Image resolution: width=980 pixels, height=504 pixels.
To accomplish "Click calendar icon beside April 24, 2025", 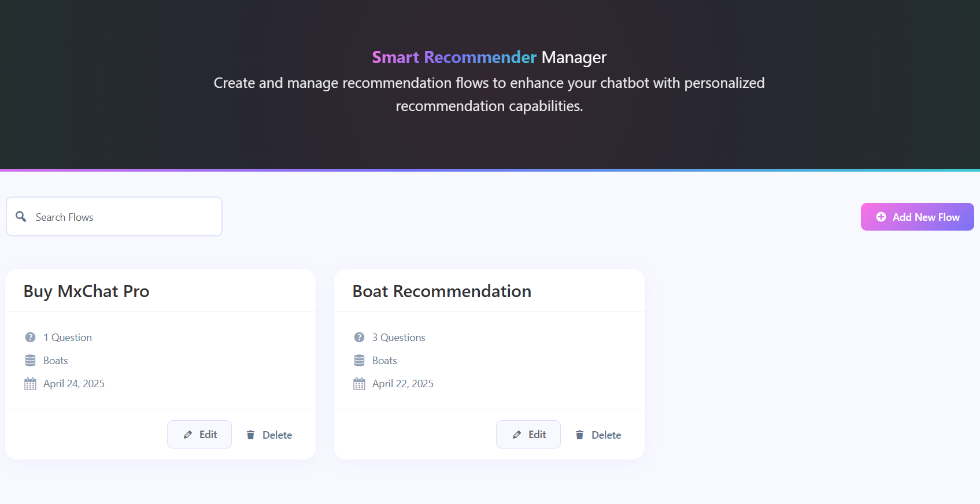I will [30, 384].
